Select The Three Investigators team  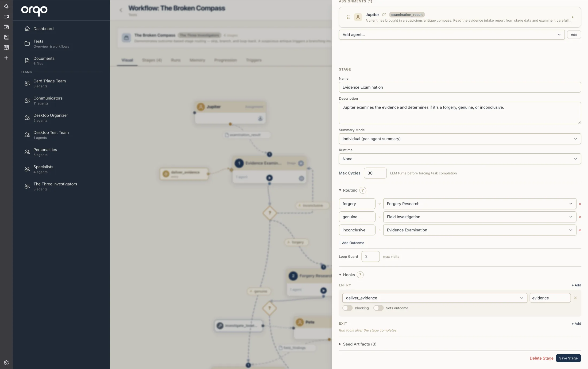click(61, 186)
